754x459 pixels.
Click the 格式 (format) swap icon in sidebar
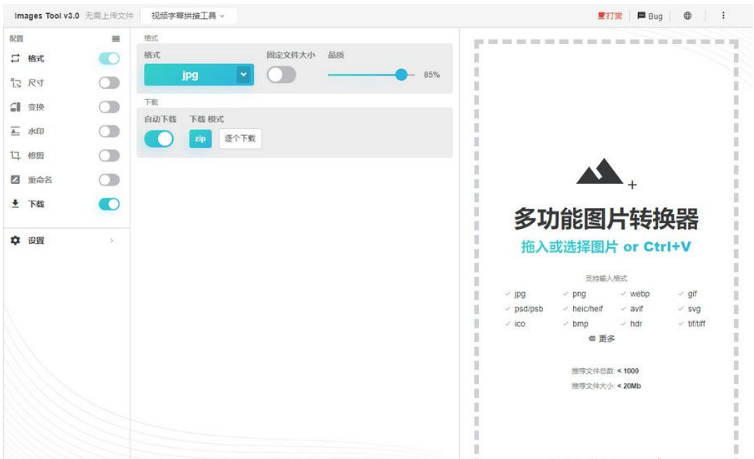pyautogui.click(x=15, y=59)
